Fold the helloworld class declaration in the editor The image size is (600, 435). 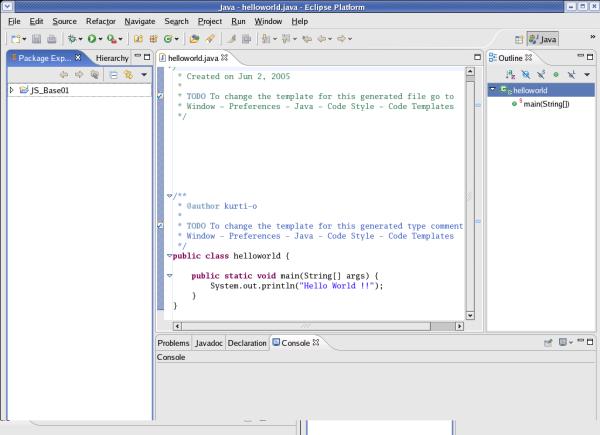169,255
